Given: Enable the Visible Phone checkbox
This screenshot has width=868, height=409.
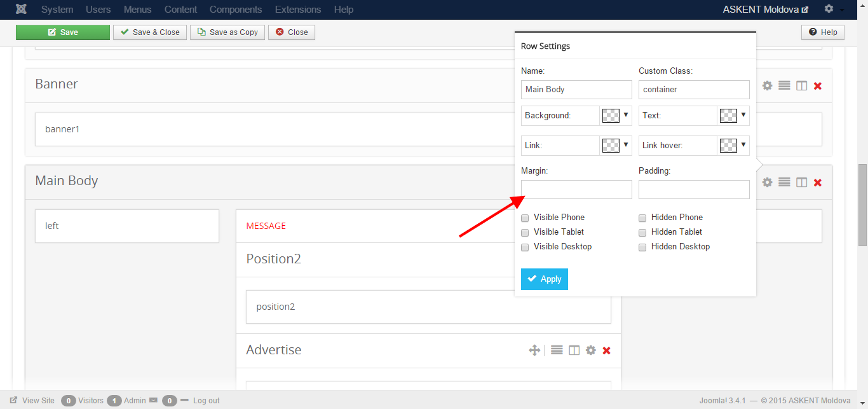Looking at the screenshot, I should click(525, 218).
